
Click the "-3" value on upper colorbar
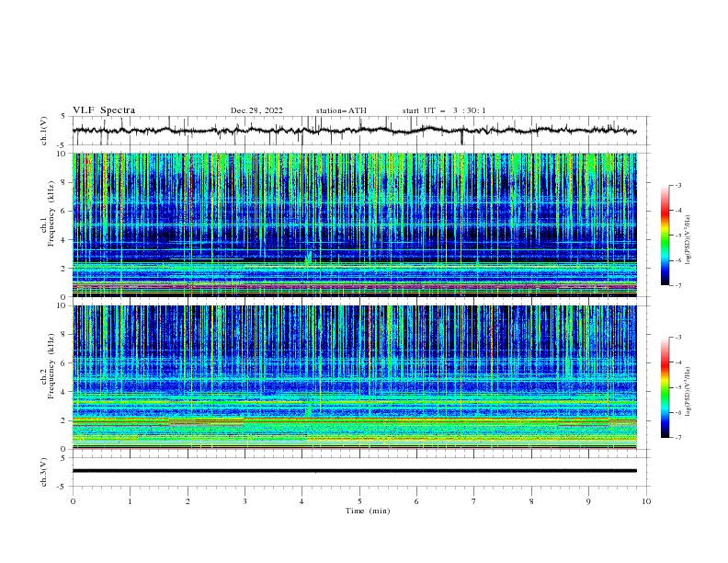[677, 185]
